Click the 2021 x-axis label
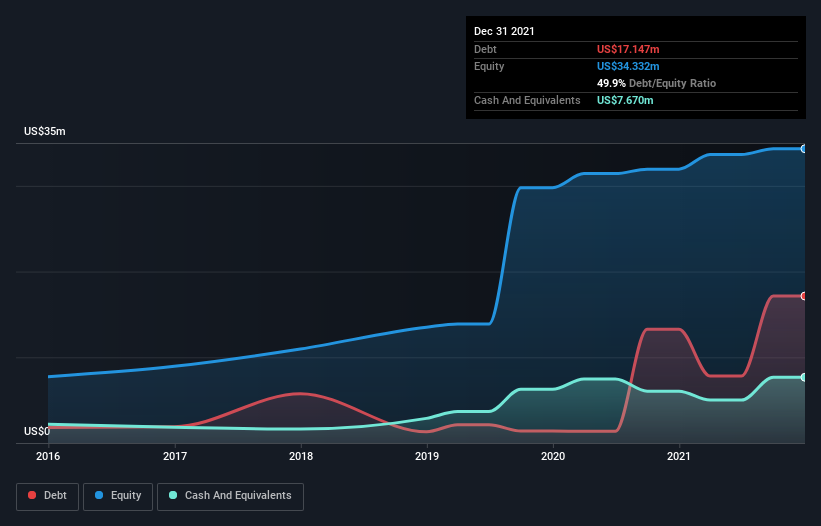Viewport: 821px width, 526px height. [x=679, y=456]
